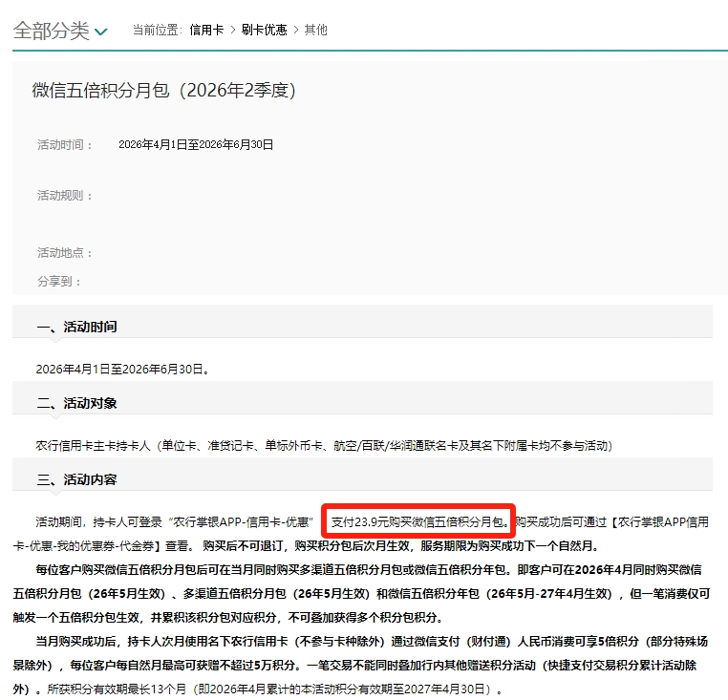Click section heading 三、活动内容
This screenshot has width=728, height=700.
coord(77,479)
